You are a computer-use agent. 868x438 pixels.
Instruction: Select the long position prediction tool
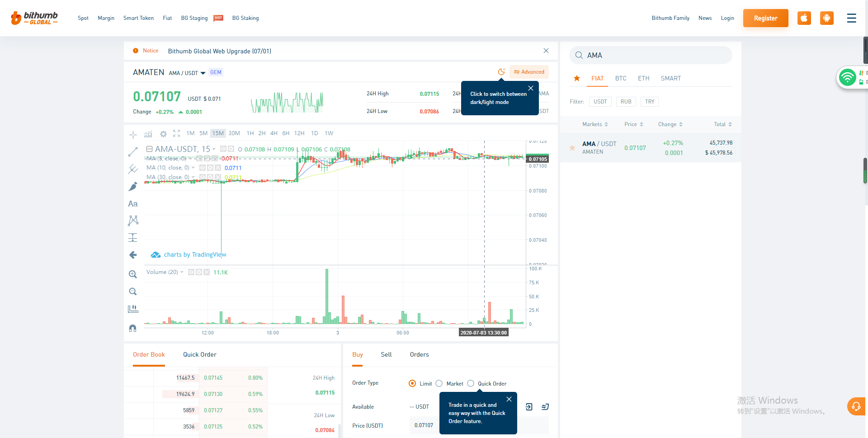pos(133,238)
